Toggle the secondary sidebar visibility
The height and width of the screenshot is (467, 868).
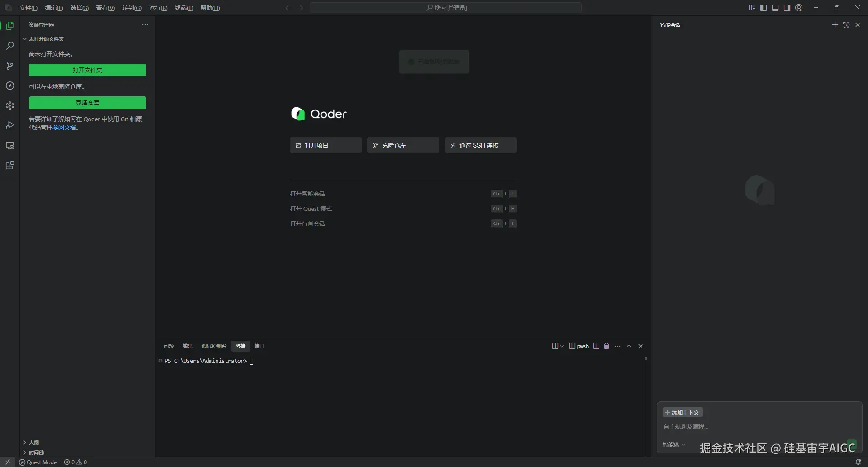(787, 8)
